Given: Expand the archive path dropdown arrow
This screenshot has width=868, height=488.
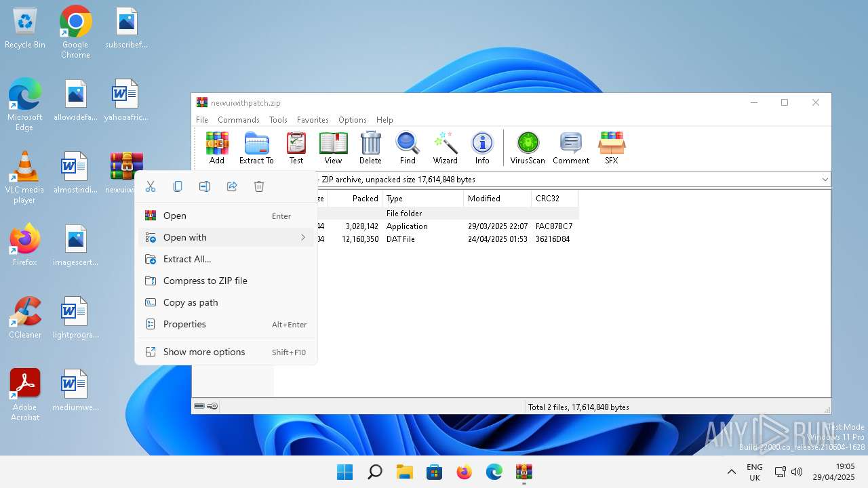Looking at the screenshot, I should click(x=825, y=180).
